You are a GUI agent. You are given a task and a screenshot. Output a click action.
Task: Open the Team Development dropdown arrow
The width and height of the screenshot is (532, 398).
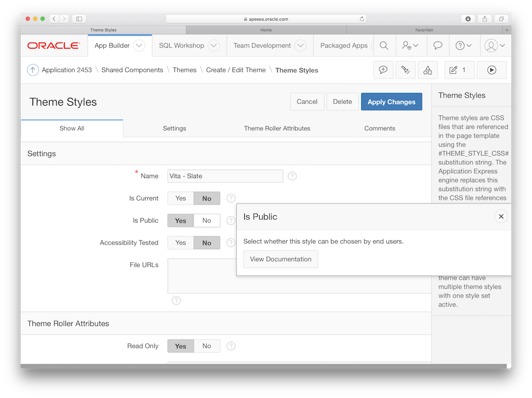300,46
